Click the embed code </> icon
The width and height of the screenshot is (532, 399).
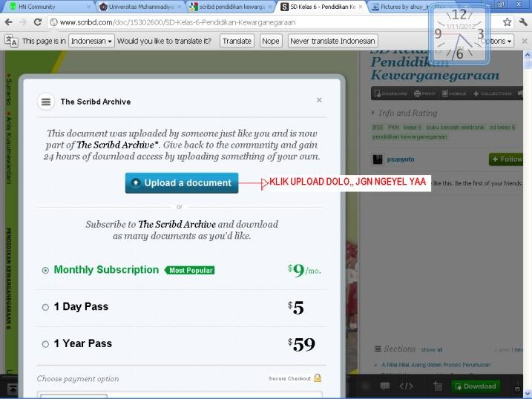[x=406, y=386]
